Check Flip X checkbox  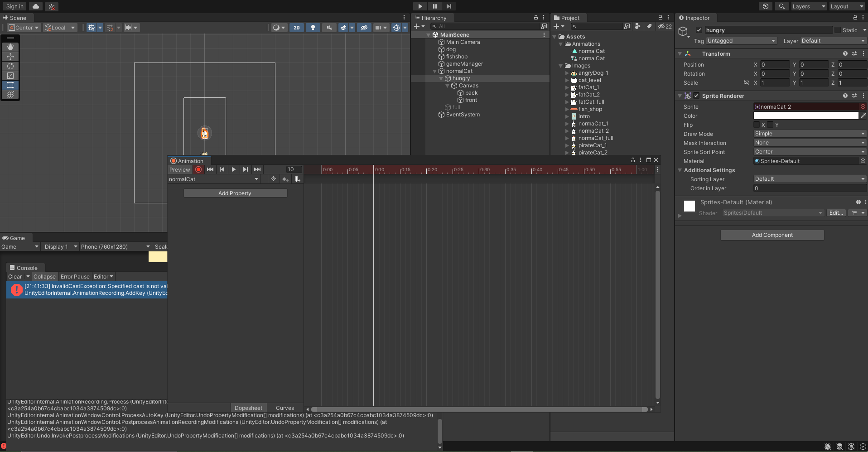(757, 125)
